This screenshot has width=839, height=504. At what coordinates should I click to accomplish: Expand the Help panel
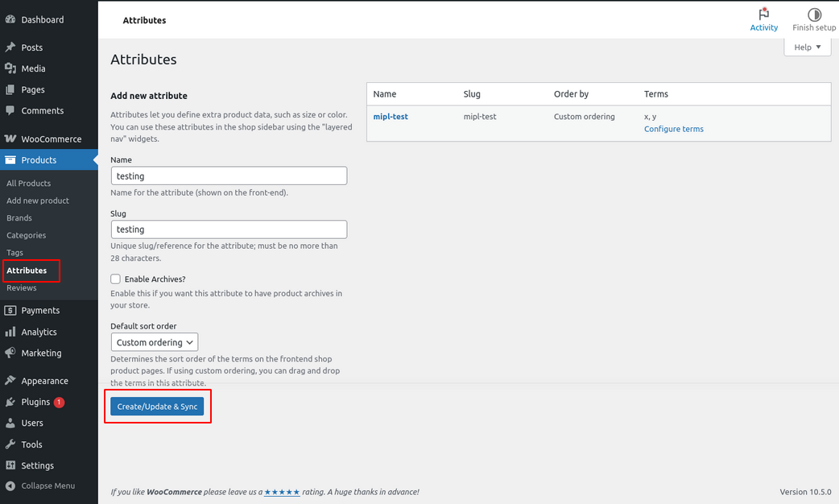(x=807, y=48)
